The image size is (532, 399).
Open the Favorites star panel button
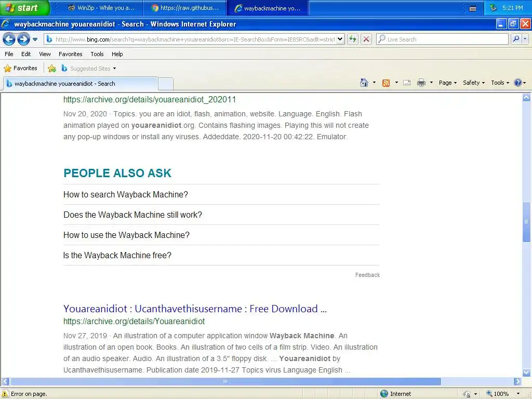tap(20, 68)
